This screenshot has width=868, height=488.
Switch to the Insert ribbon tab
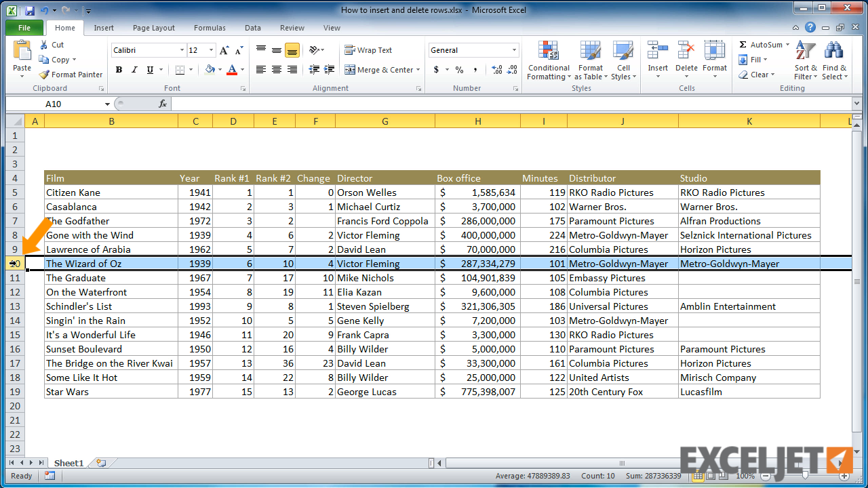pyautogui.click(x=104, y=28)
